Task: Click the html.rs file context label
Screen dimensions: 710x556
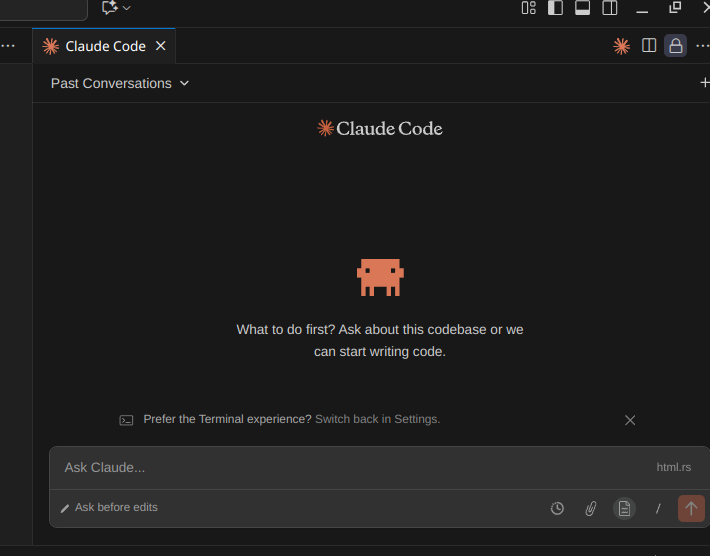Action: [x=674, y=467]
